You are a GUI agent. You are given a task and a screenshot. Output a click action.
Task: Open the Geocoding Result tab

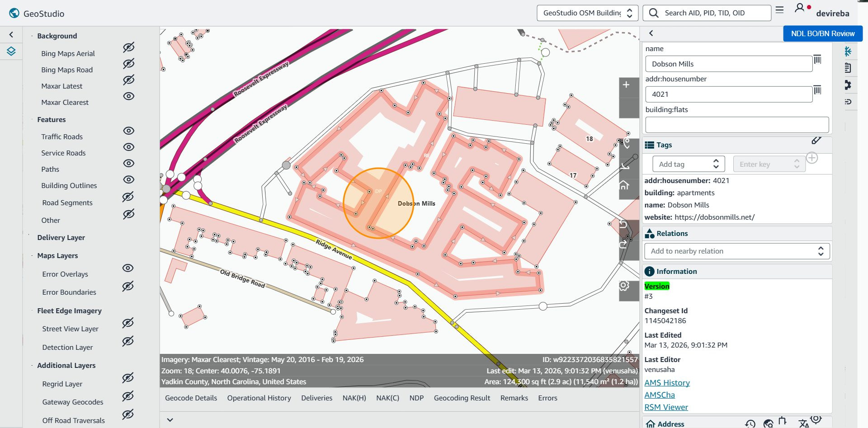[462, 398]
